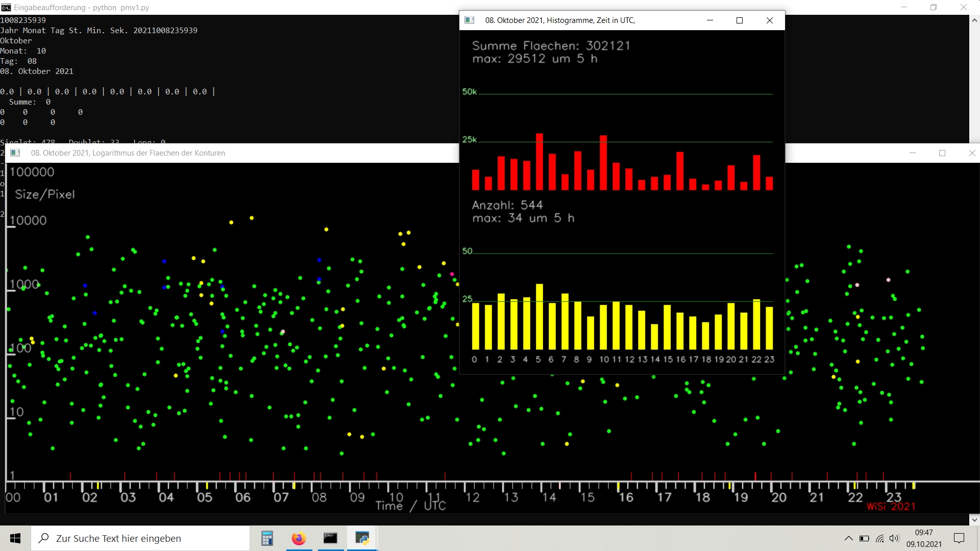Click the 'Monat: 10' console line

click(23, 51)
